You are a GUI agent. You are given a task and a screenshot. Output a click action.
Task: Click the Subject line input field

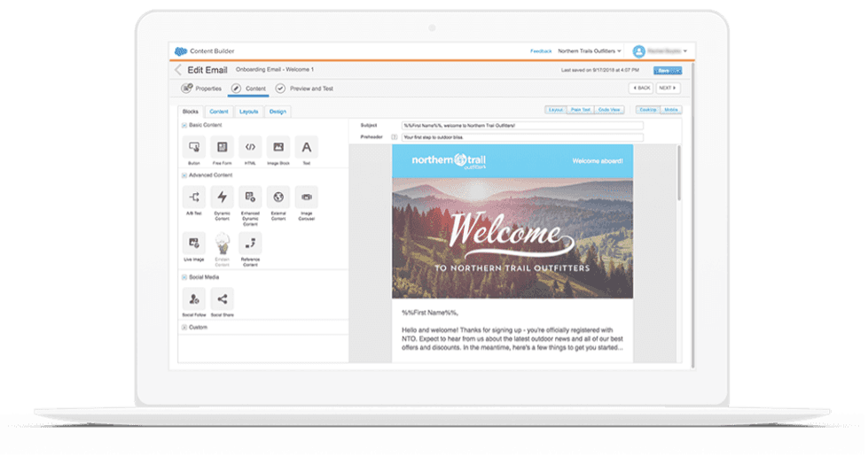click(x=521, y=126)
